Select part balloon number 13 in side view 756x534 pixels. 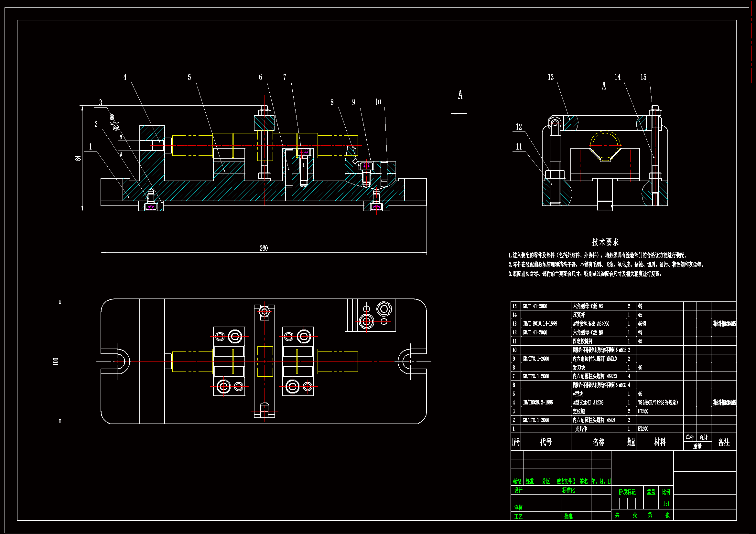pyautogui.click(x=551, y=77)
